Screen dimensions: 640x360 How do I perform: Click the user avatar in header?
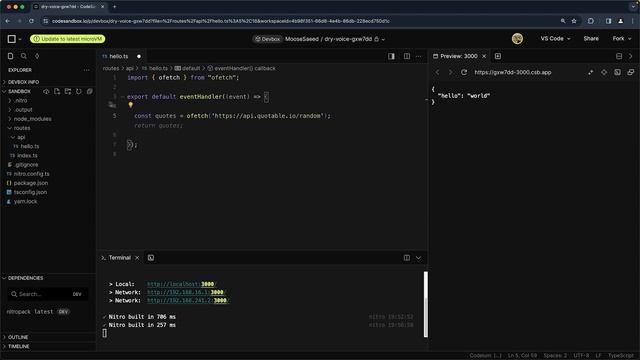(x=517, y=39)
